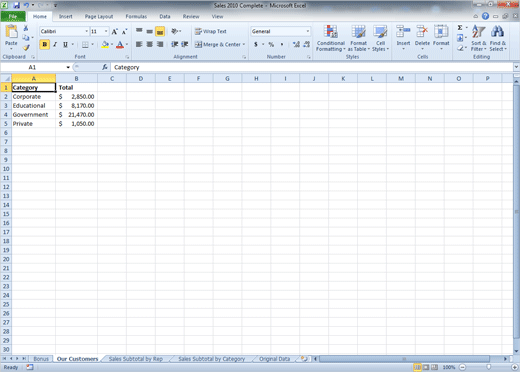Switch to the Insert ribbon tab
The image size is (520, 372).
click(65, 16)
